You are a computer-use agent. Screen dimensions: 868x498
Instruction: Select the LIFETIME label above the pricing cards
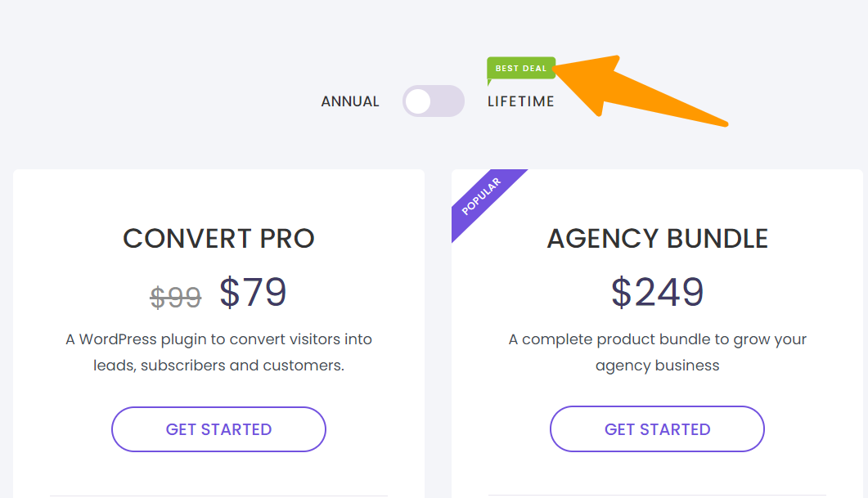521,101
